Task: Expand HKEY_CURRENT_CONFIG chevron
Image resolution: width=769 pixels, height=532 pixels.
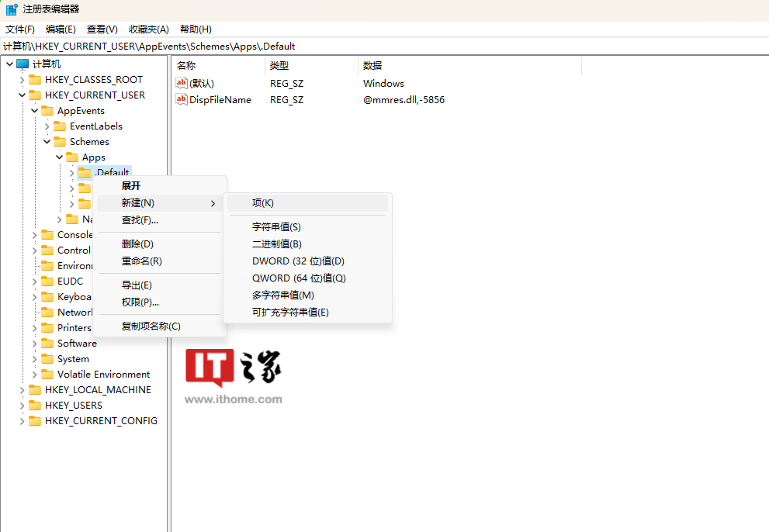Action: (22, 421)
